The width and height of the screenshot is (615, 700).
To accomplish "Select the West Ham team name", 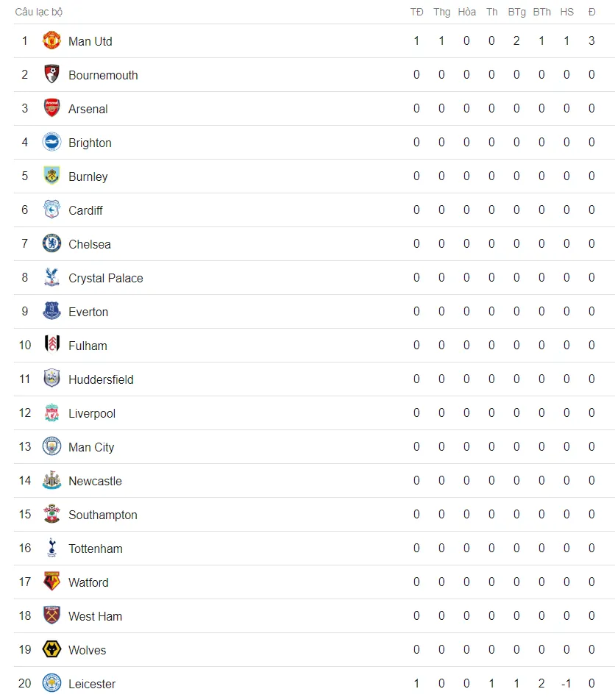I will point(95,616).
